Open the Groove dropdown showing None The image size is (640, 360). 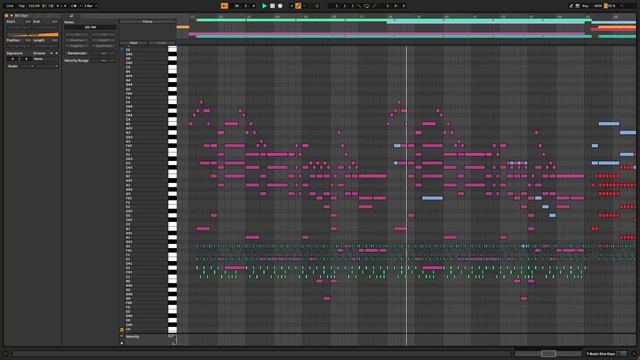click(46, 59)
